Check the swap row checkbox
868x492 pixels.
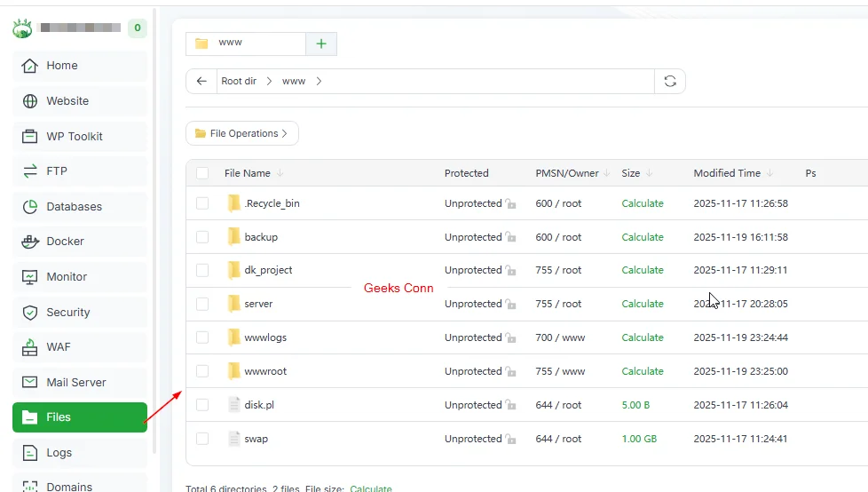tap(202, 439)
